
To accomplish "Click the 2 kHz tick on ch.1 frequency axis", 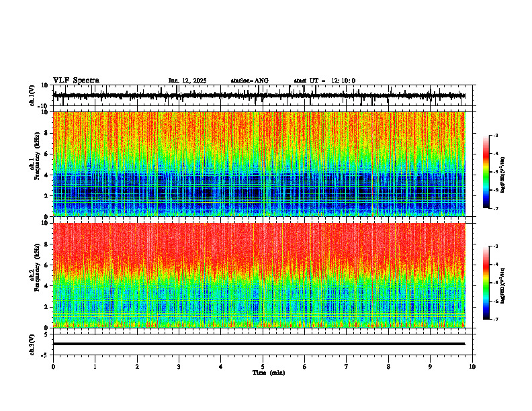I will point(46,196).
